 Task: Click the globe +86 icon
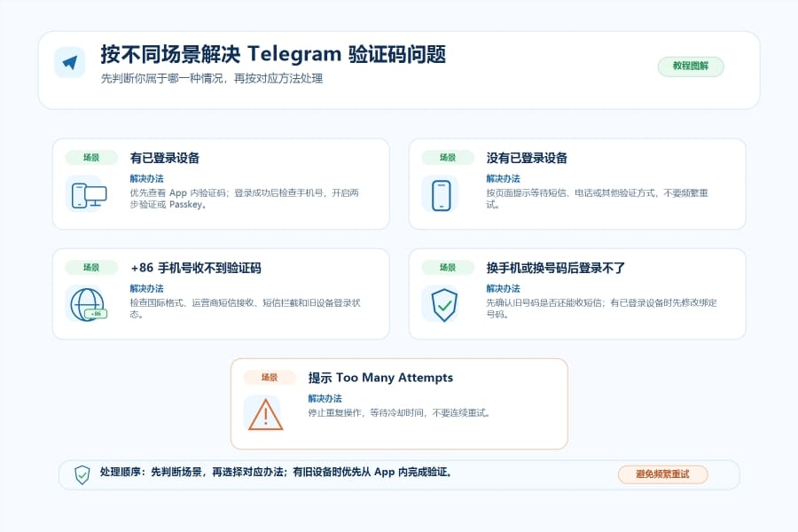tap(88, 304)
